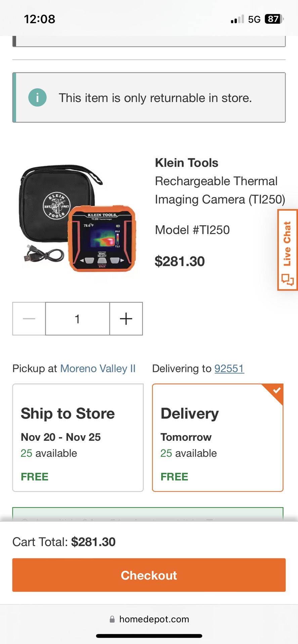Select Ship to Store fulfillment option
Viewport: 298px width, 644px height.
[x=78, y=437]
